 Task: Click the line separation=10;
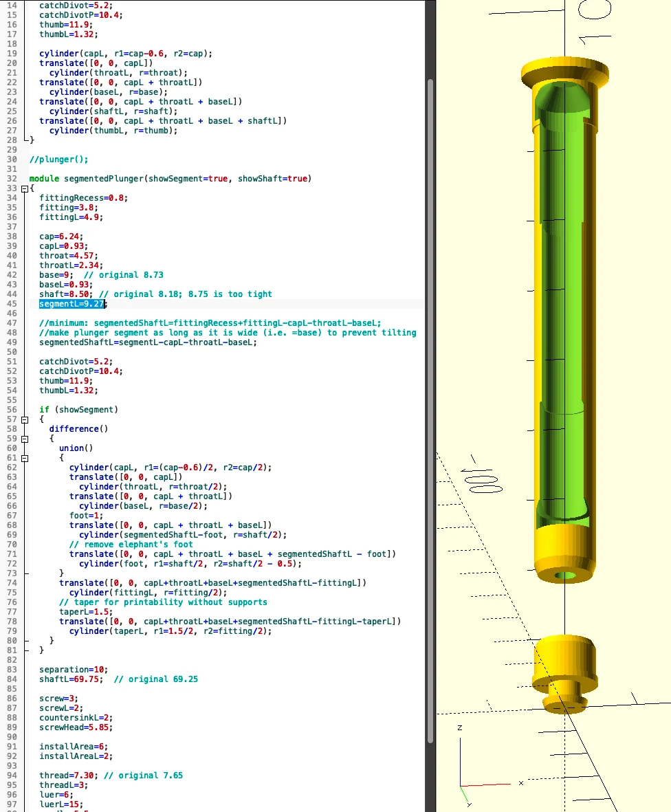(74, 670)
